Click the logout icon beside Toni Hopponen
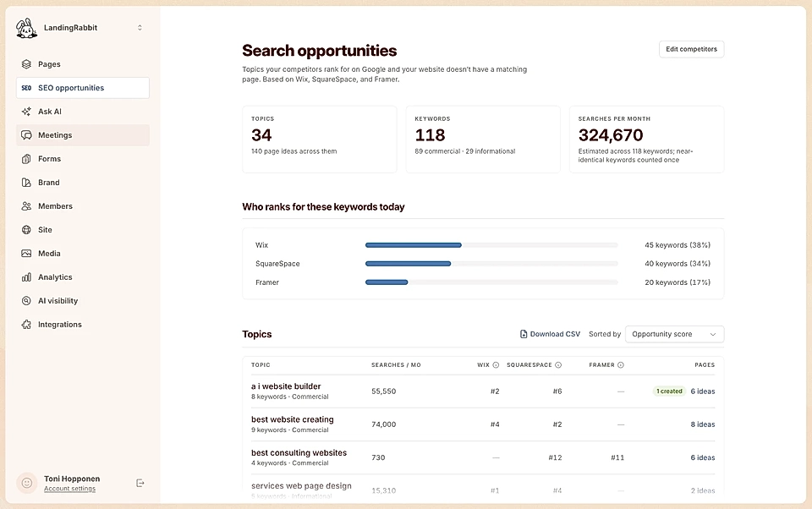The image size is (812, 509). [140, 483]
